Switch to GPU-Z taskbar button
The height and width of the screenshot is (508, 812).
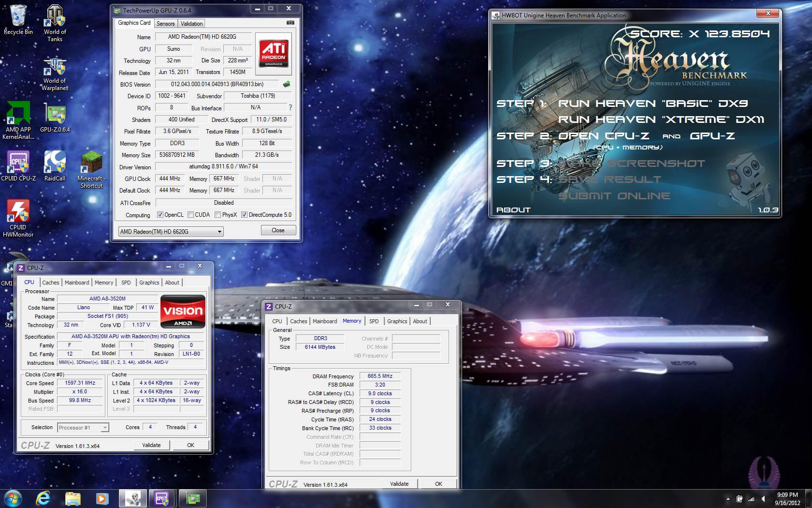point(192,498)
